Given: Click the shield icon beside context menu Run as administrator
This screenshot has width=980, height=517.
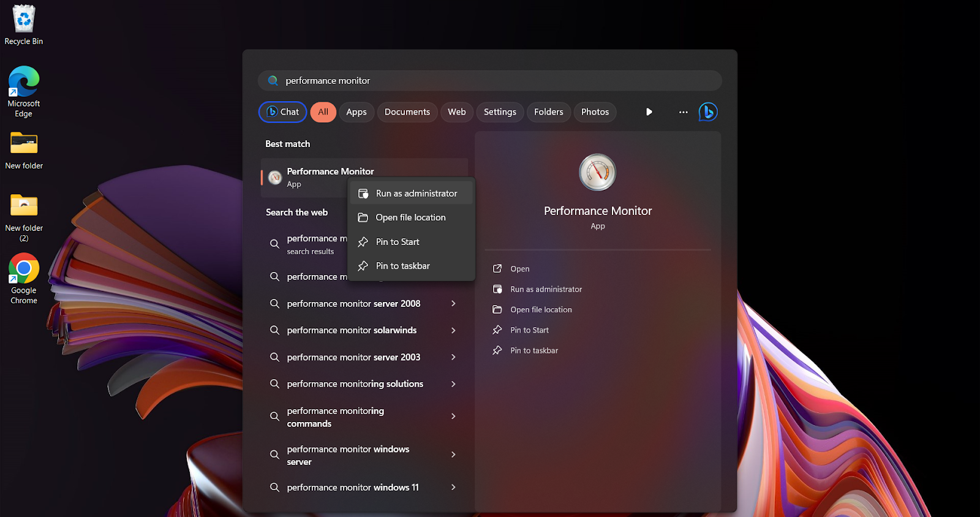Looking at the screenshot, I should [x=363, y=194].
